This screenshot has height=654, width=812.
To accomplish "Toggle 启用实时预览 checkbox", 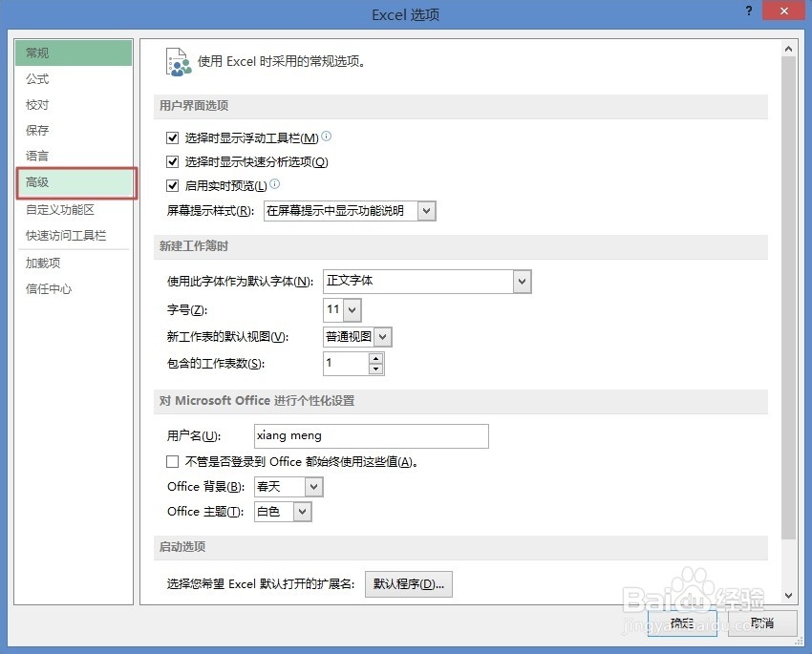I will [x=173, y=185].
